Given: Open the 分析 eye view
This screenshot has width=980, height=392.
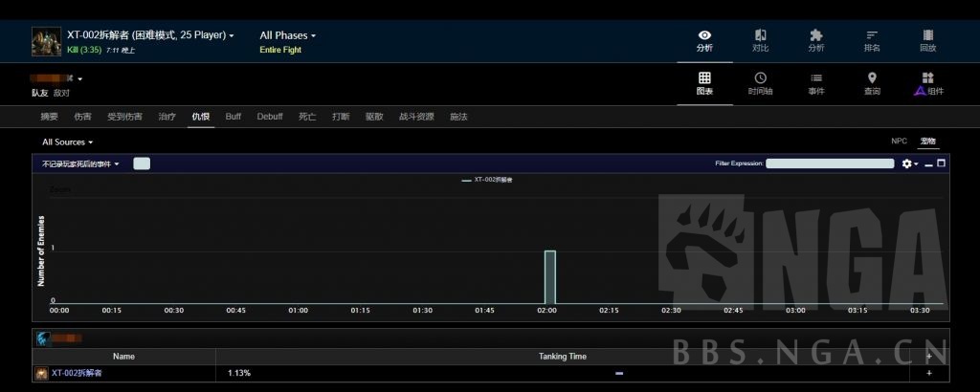Looking at the screenshot, I should coord(704,41).
